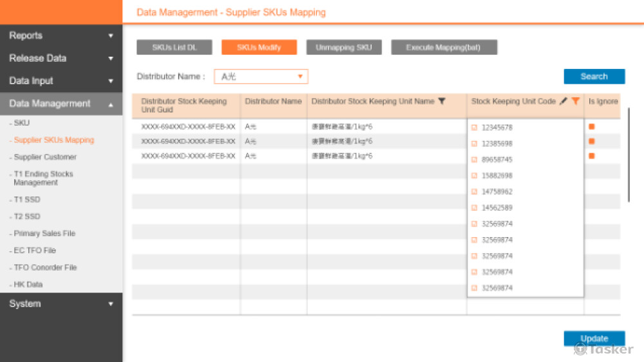Check the box for code 89658745
This screenshot has height=362, width=644.
coord(475,160)
